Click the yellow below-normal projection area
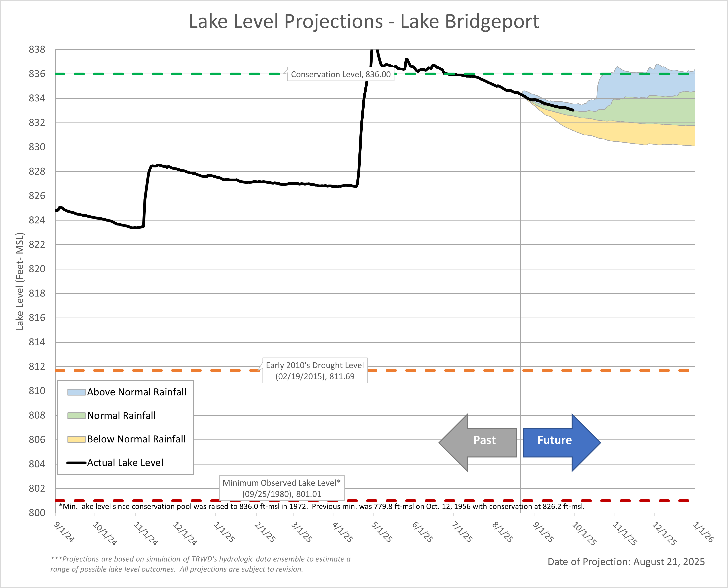The width and height of the screenshot is (728, 588). (644, 134)
